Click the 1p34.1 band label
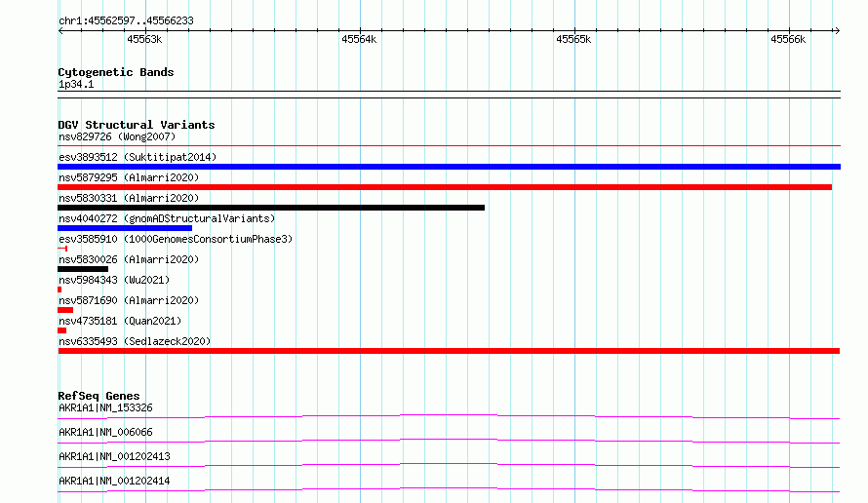Image resolution: width=868 pixels, height=503 pixels. (x=76, y=84)
